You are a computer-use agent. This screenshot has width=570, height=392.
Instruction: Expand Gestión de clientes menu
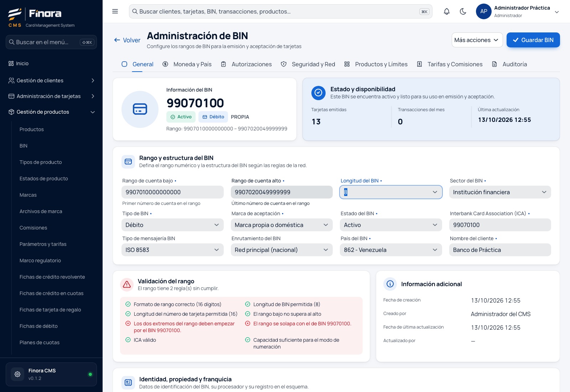tap(51, 81)
